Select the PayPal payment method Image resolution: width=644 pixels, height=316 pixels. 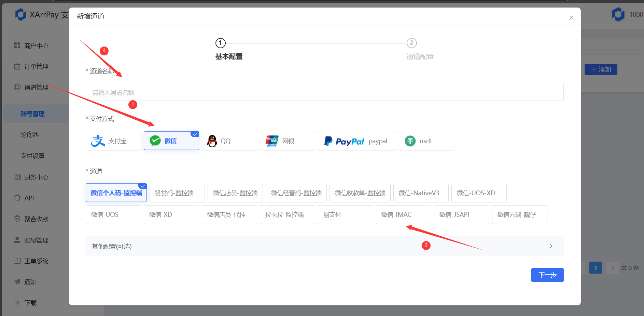tap(356, 141)
